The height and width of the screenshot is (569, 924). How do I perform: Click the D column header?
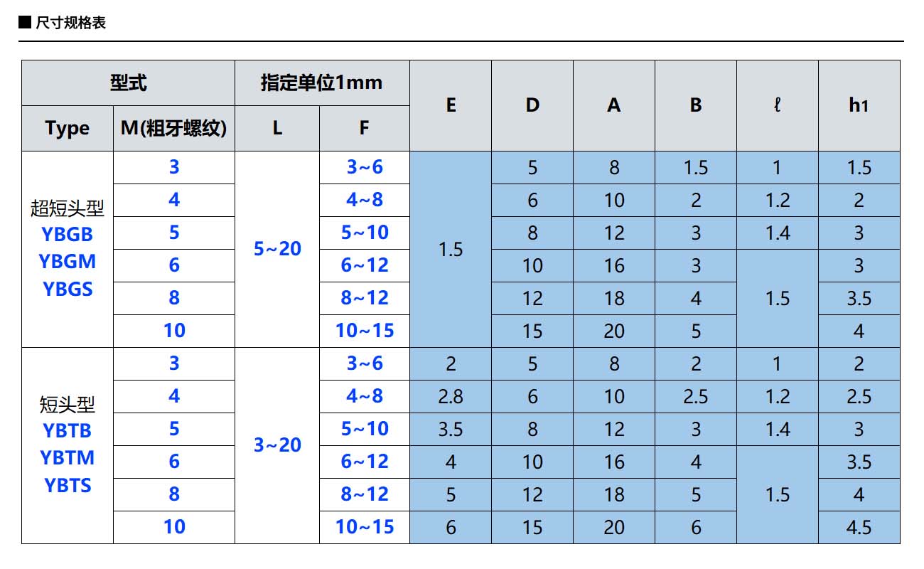tap(532, 105)
